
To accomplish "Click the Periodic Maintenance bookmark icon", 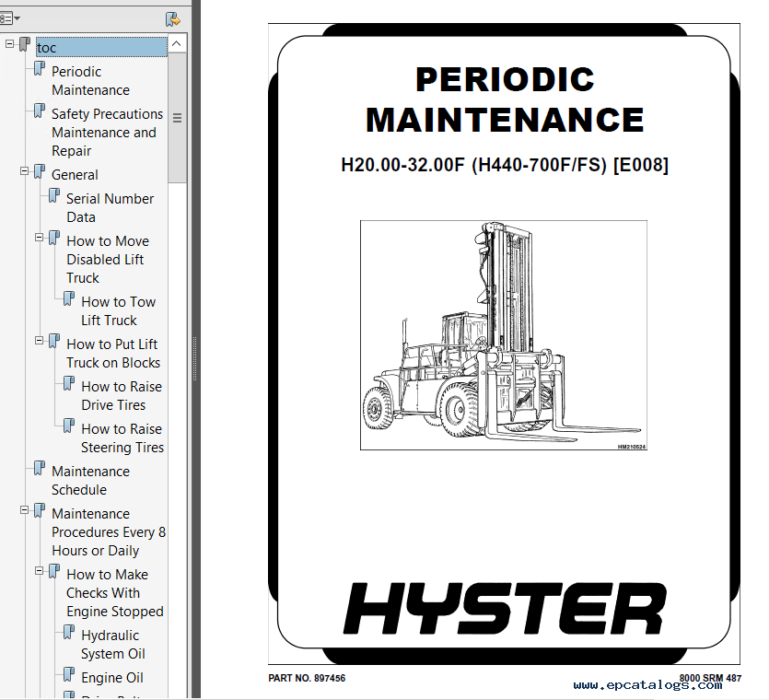I will click(40, 69).
